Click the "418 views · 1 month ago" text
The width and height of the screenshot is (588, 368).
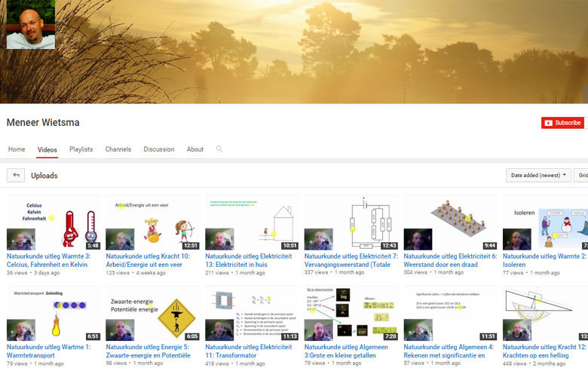pyautogui.click(x=234, y=363)
